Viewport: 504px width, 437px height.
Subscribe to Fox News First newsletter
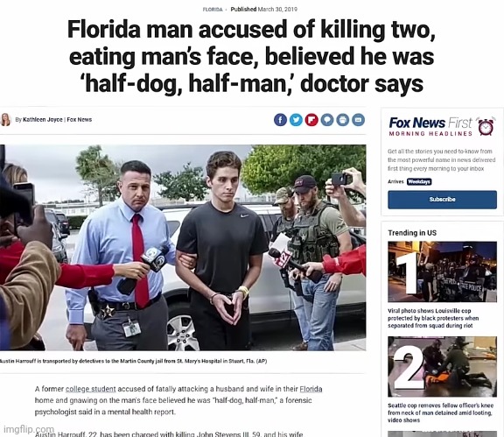(442, 200)
